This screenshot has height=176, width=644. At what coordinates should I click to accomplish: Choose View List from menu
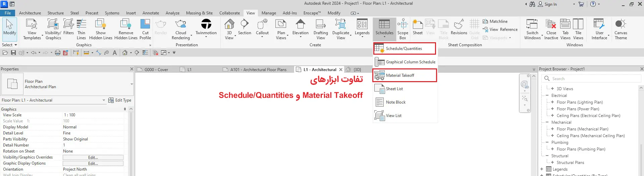(x=405, y=116)
